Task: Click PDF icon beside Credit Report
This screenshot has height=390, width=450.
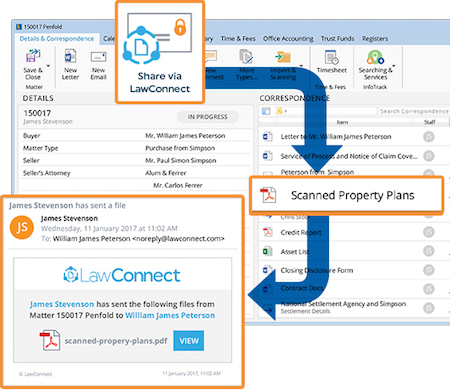Action: (268, 232)
